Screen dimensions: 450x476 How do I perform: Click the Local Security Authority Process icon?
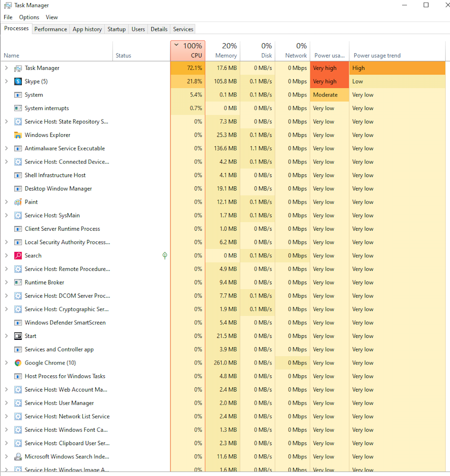(18, 242)
